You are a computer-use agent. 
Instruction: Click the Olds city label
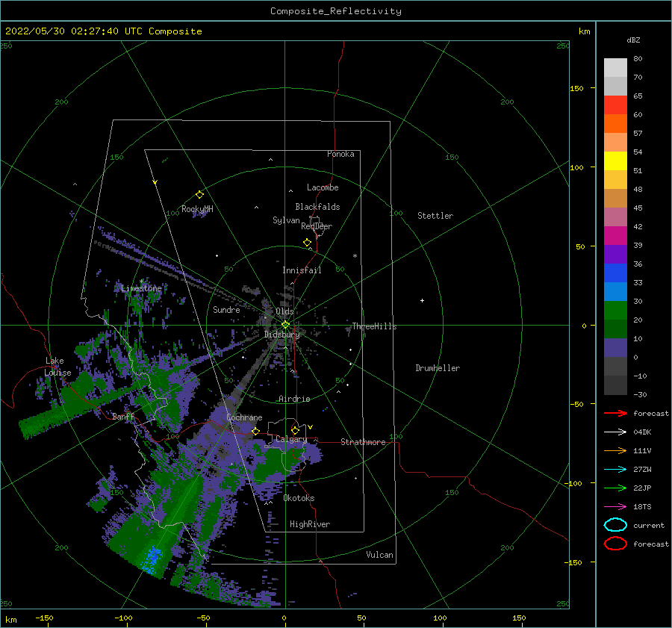pos(284,311)
